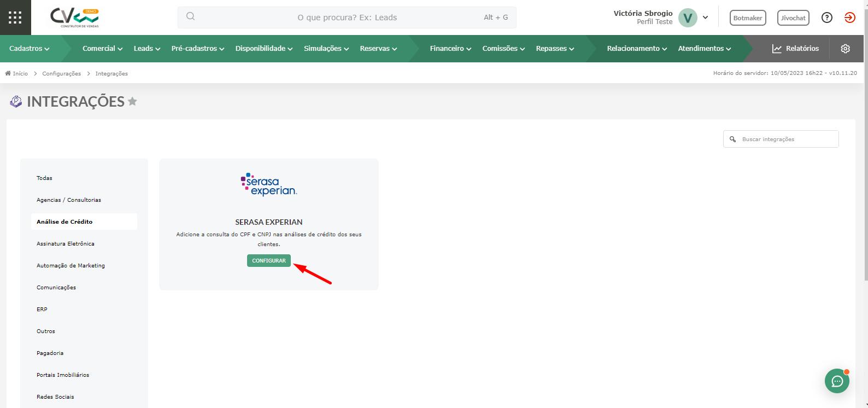This screenshot has height=408, width=868.
Task: Click the Victória Sbrogio user name
Action: [643, 13]
